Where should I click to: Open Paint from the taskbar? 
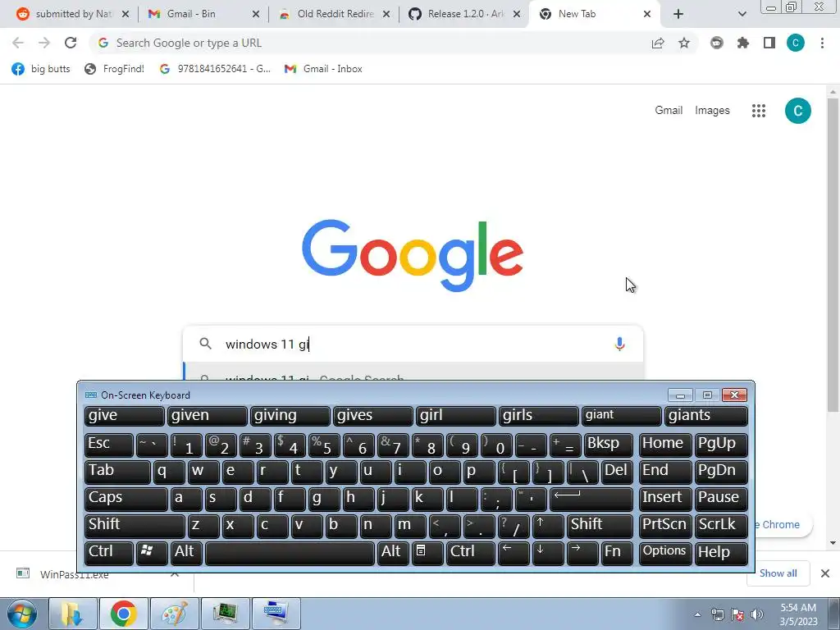175,614
